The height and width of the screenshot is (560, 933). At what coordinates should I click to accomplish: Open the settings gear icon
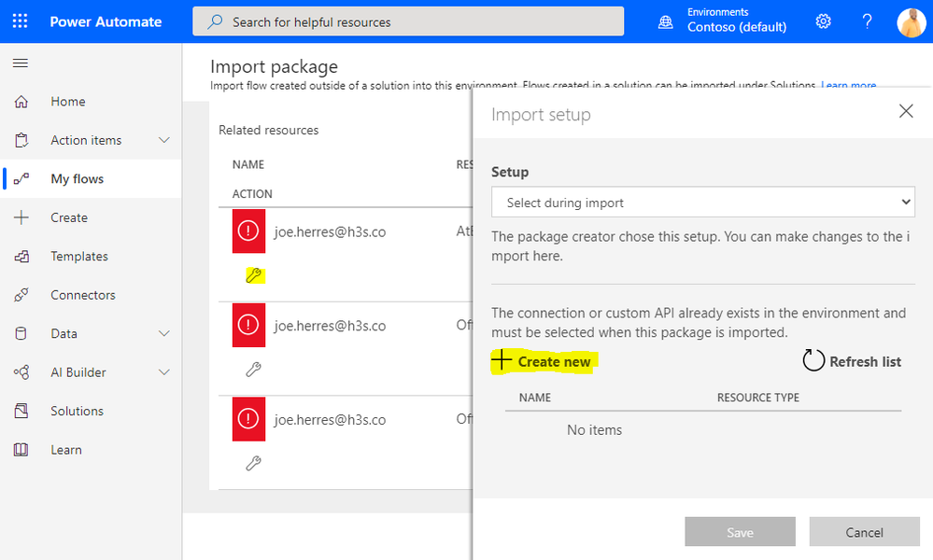[823, 21]
